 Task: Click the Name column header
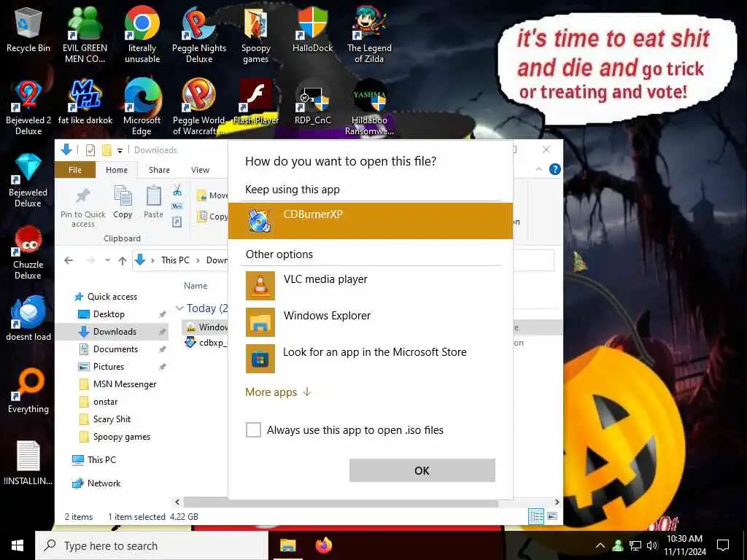196,286
